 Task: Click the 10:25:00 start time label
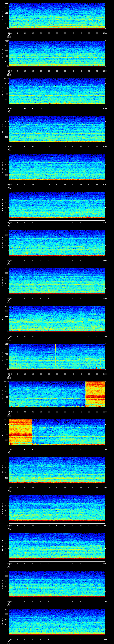(9, 450)
